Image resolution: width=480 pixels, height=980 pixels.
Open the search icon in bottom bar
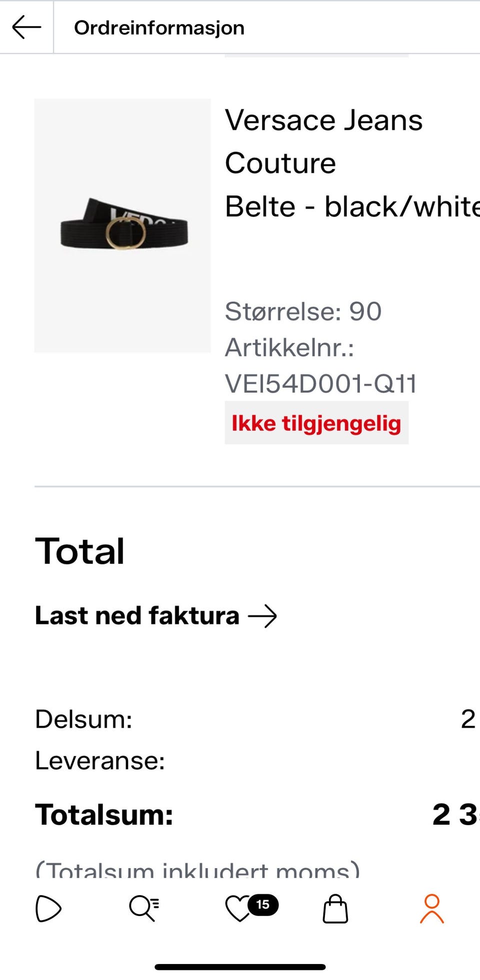click(144, 908)
